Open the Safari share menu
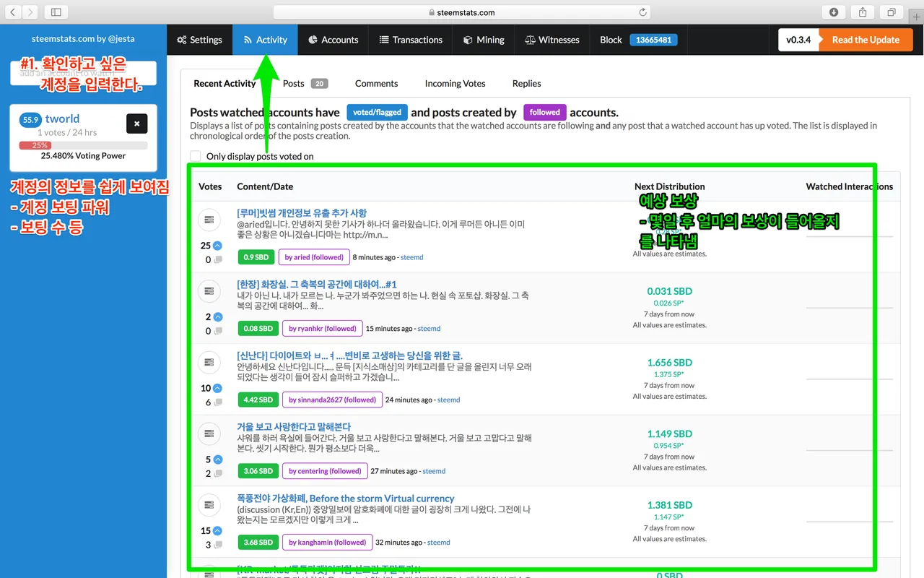924x578 pixels. [x=863, y=12]
